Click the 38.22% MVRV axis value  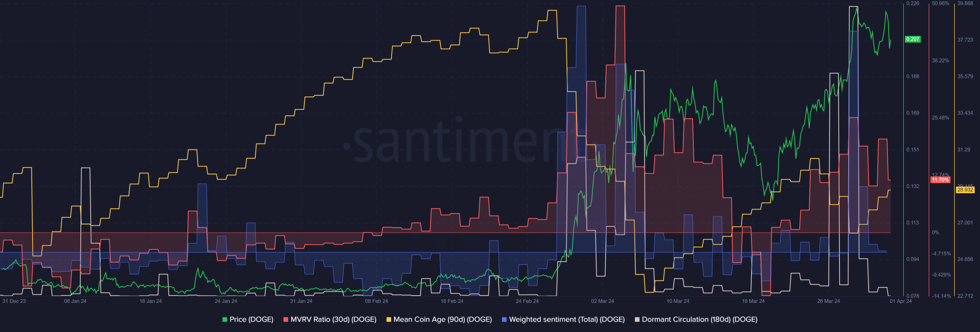tap(941, 61)
